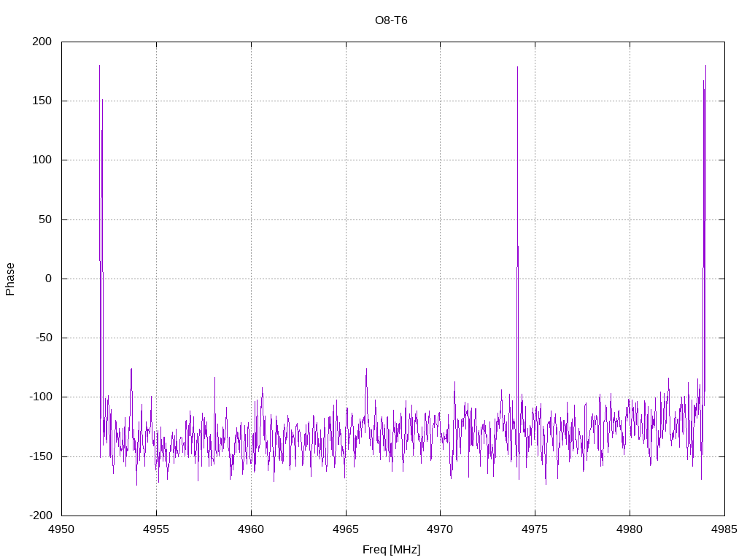Click the y-axis tick label 150
This screenshot has height=560, width=747.
[42, 101]
